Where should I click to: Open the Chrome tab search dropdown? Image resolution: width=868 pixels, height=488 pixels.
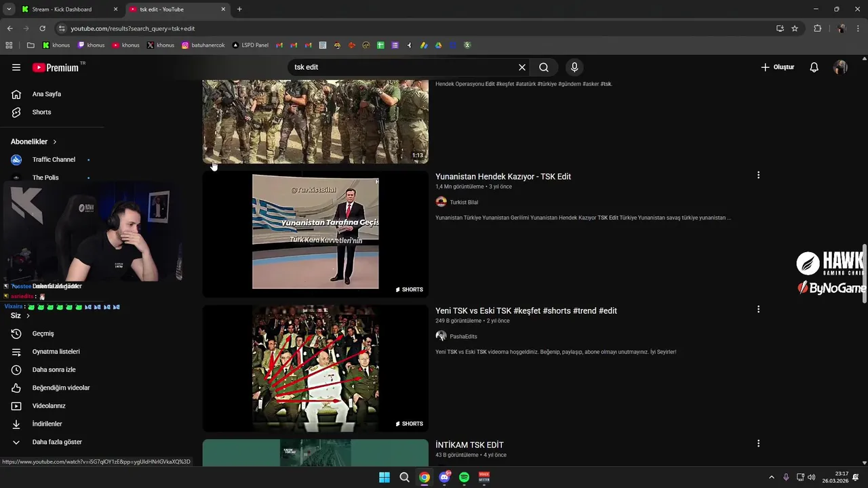pos(9,9)
